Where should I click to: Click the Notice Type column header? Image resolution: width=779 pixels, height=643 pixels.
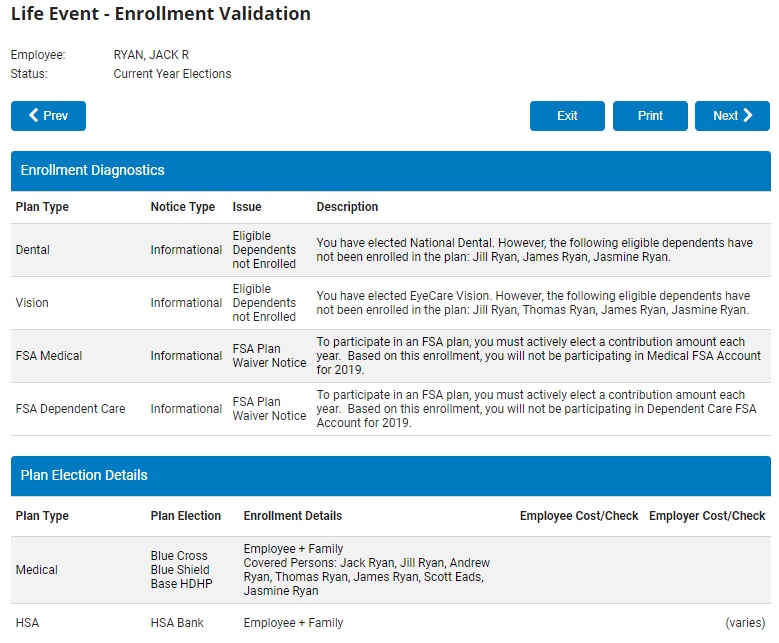click(x=183, y=207)
